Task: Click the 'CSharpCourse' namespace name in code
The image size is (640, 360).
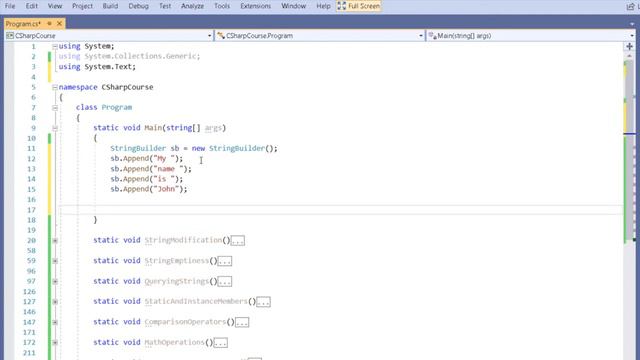Action: pos(127,87)
